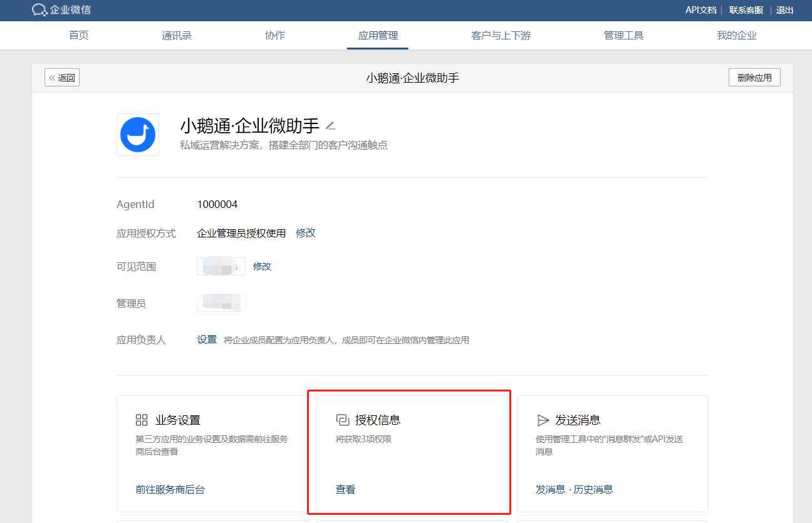
Task: Click the 删除应用 button
Action: (x=754, y=78)
